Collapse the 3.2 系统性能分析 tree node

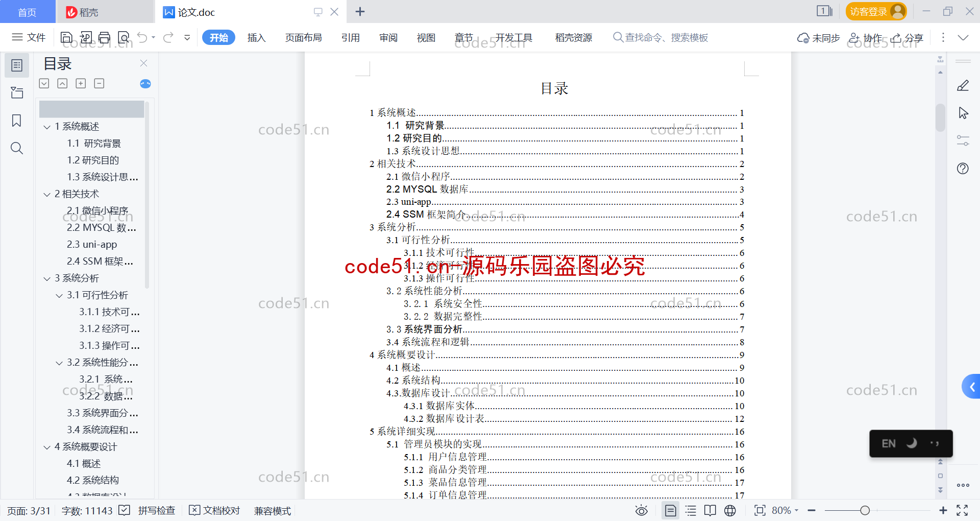coord(59,363)
